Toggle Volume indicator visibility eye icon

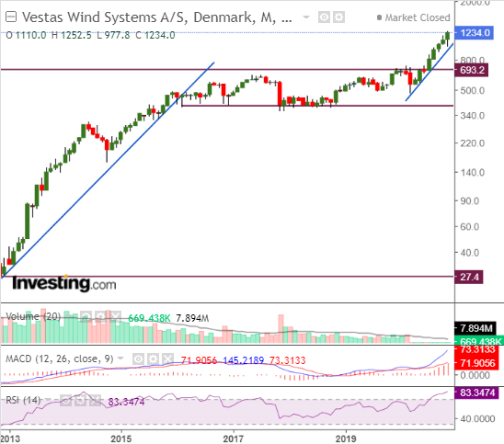coord(86,316)
